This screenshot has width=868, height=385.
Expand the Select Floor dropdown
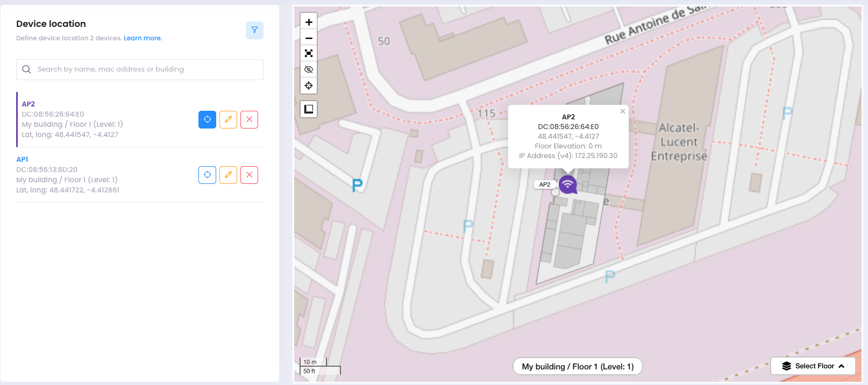click(x=813, y=366)
